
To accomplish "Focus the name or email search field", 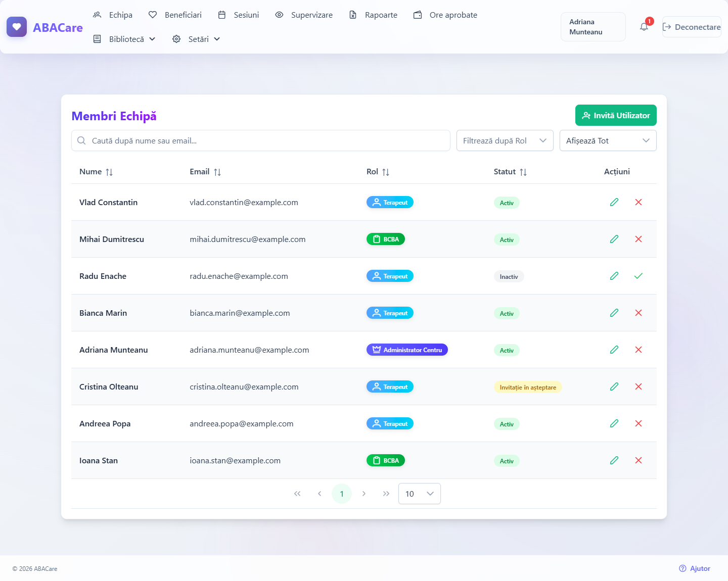I will (x=261, y=140).
